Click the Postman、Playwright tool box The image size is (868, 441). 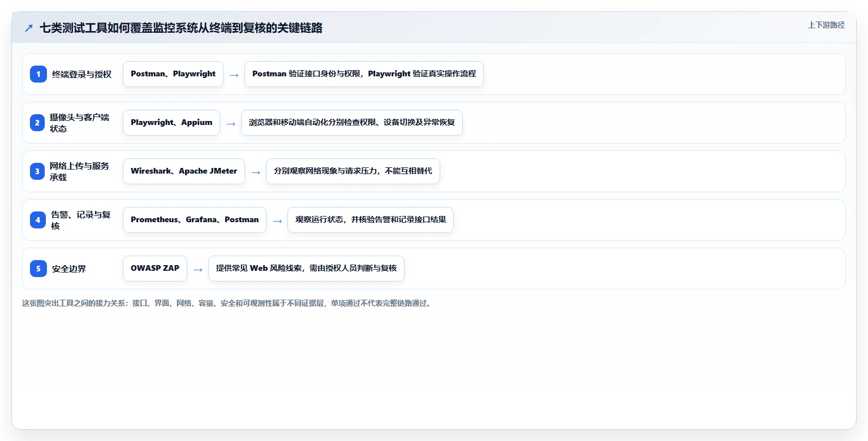[173, 74]
